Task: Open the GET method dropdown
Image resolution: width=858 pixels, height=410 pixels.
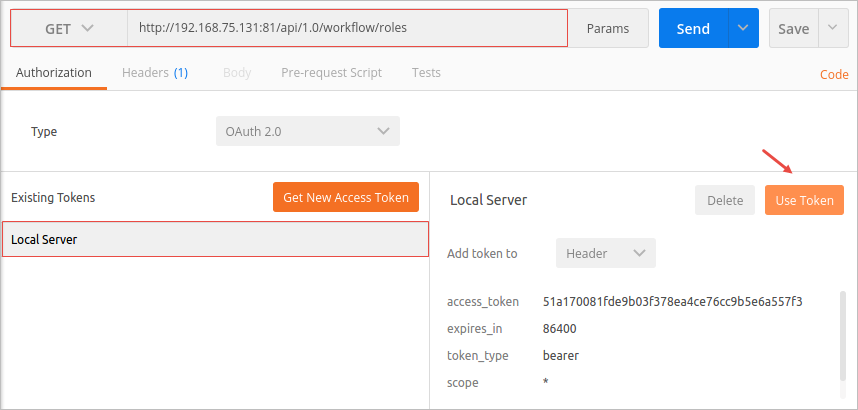Action: 68,28
